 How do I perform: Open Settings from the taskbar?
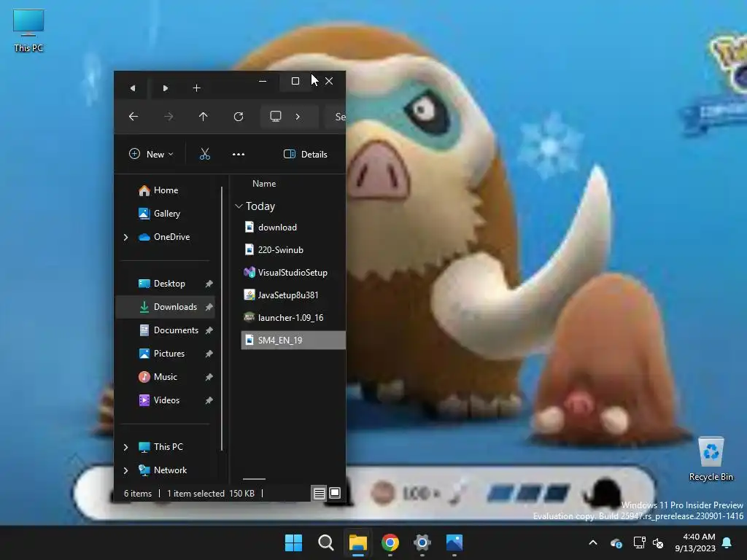coord(422,542)
